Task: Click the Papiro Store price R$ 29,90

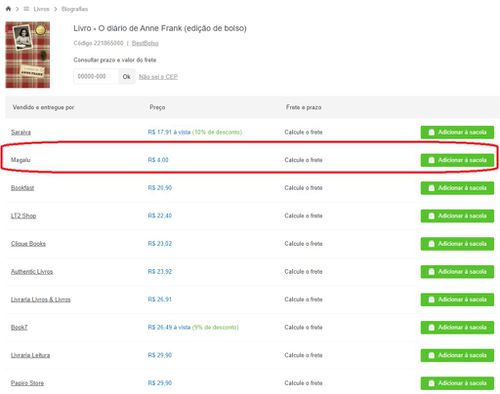Action: pos(160,383)
